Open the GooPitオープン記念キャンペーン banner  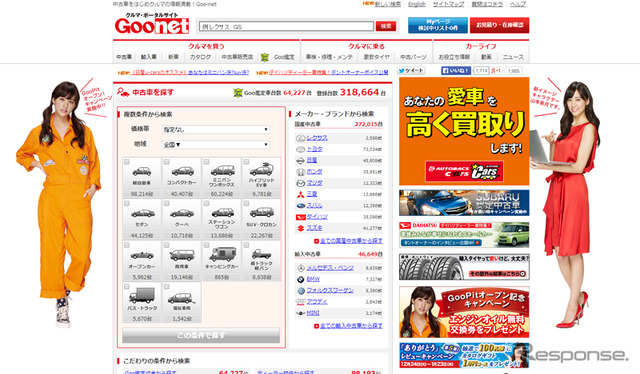pyautogui.click(x=464, y=312)
